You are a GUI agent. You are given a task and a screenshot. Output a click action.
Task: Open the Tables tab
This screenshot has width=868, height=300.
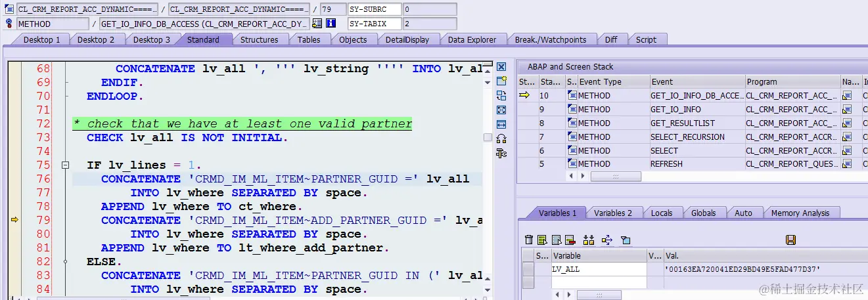point(309,39)
